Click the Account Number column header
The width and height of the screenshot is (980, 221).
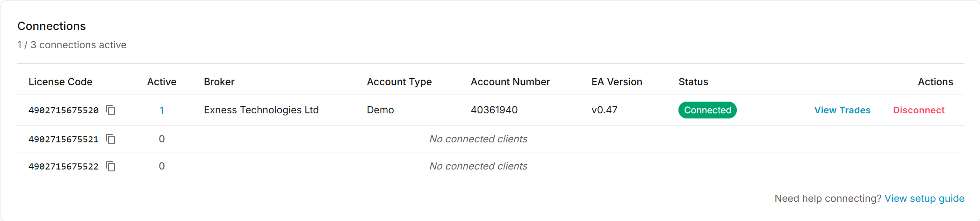510,82
